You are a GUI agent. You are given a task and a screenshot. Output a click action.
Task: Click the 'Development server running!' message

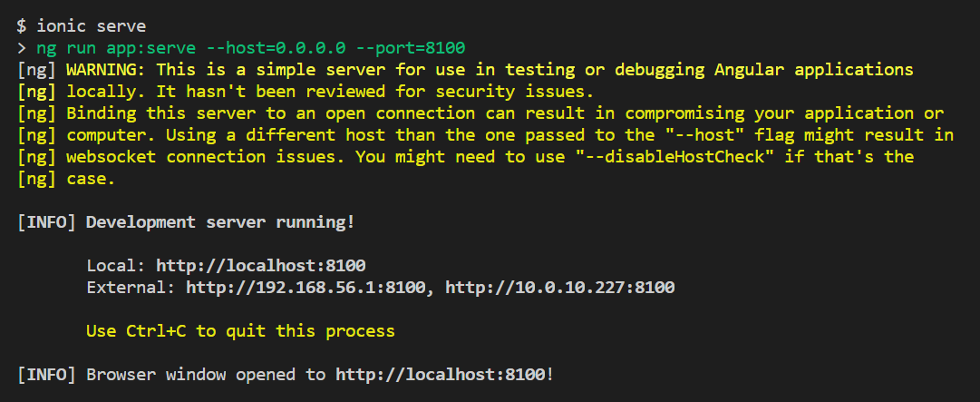(220, 222)
